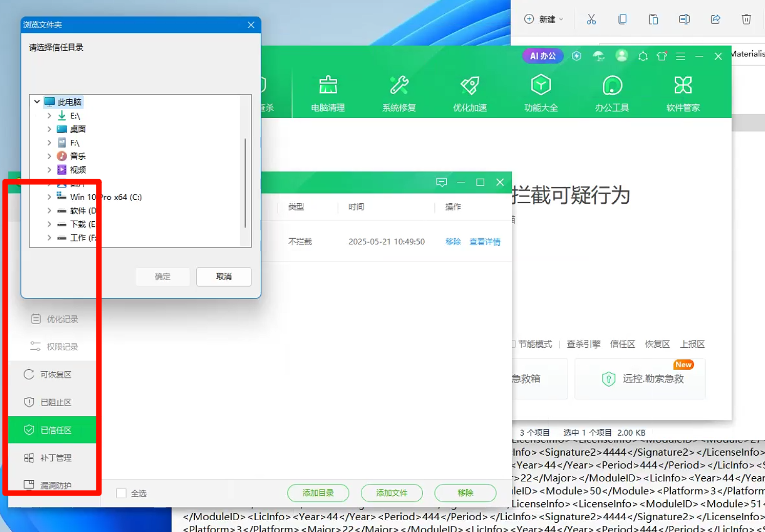Click the 时间 column header
Viewport: 765px width, 532px height.
pos(356,207)
